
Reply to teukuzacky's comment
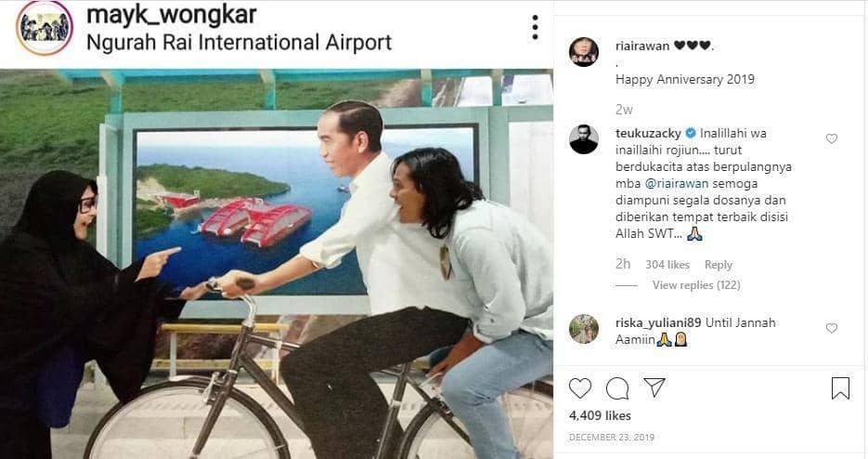tap(718, 265)
